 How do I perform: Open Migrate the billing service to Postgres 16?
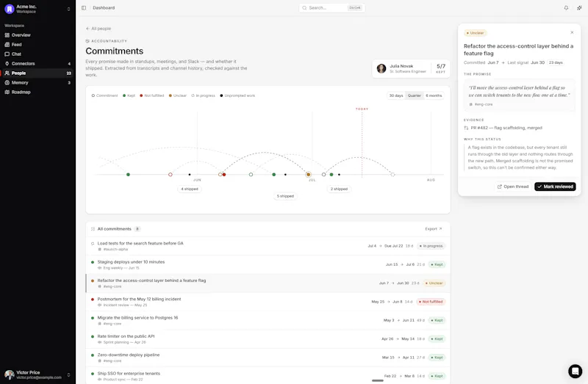[268, 320]
